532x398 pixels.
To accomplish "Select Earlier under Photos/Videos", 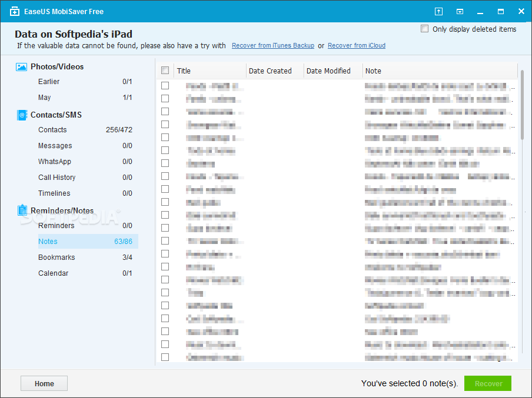I will tap(49, 81).
